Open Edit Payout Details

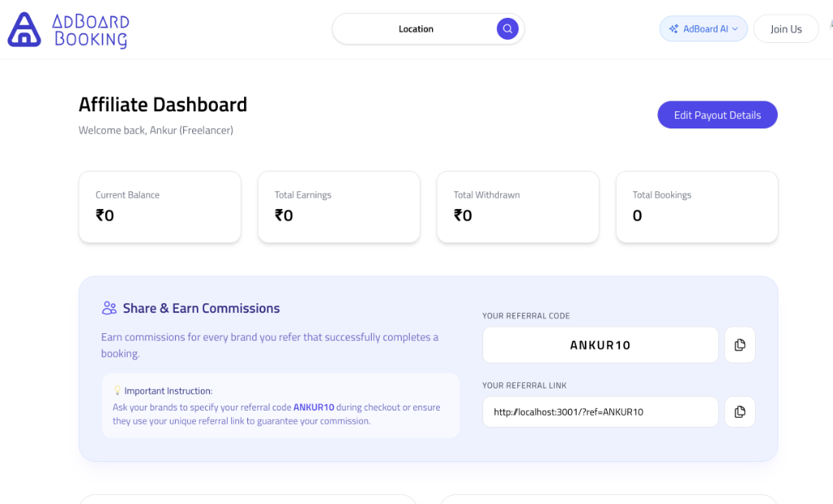pyautogui.click(x=717, y=115)
